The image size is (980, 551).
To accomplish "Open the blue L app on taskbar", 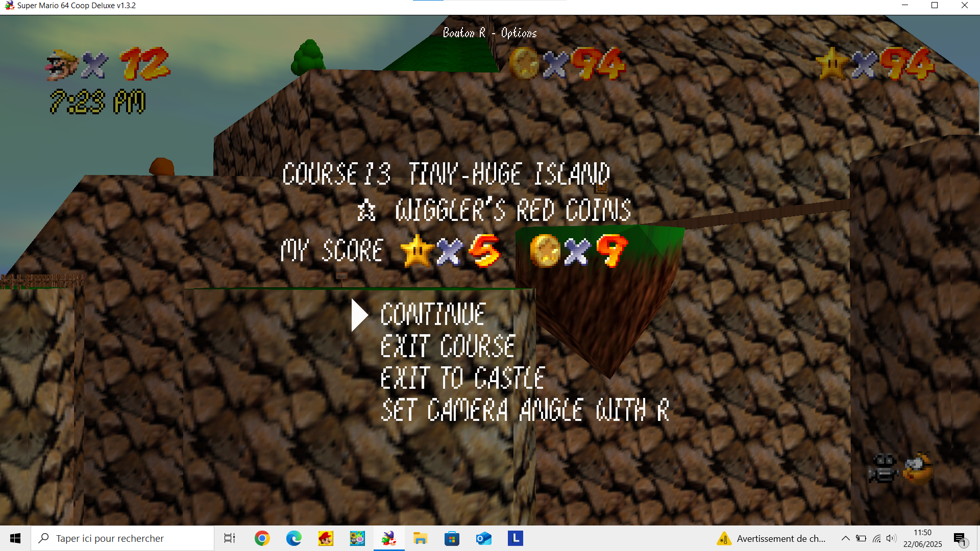I will [515, 538].
